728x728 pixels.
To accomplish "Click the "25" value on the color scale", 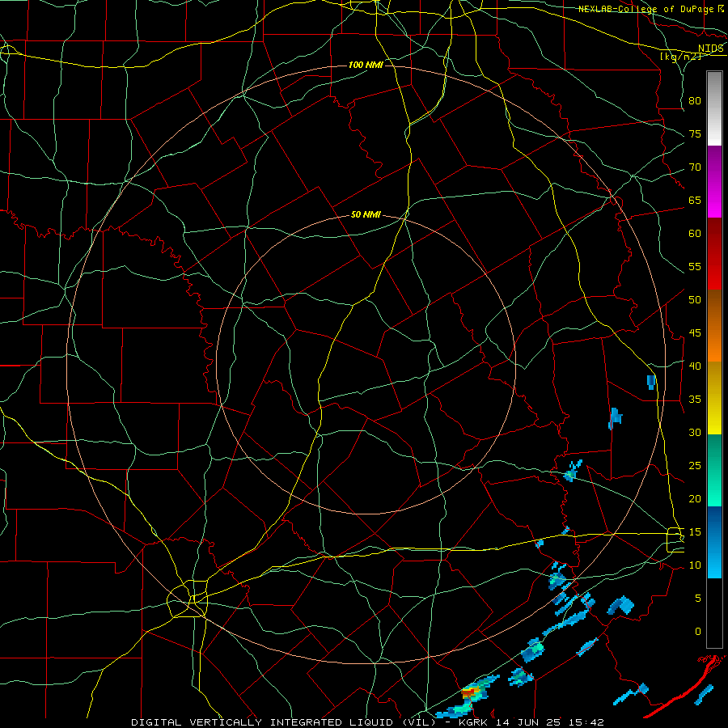I will click(x=695, y=465).
